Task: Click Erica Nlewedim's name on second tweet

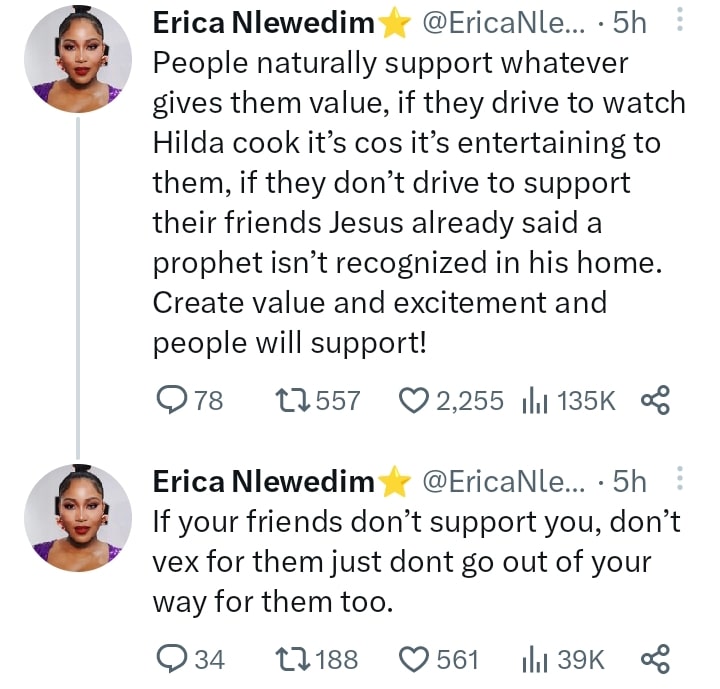Action: coord(264,483)
